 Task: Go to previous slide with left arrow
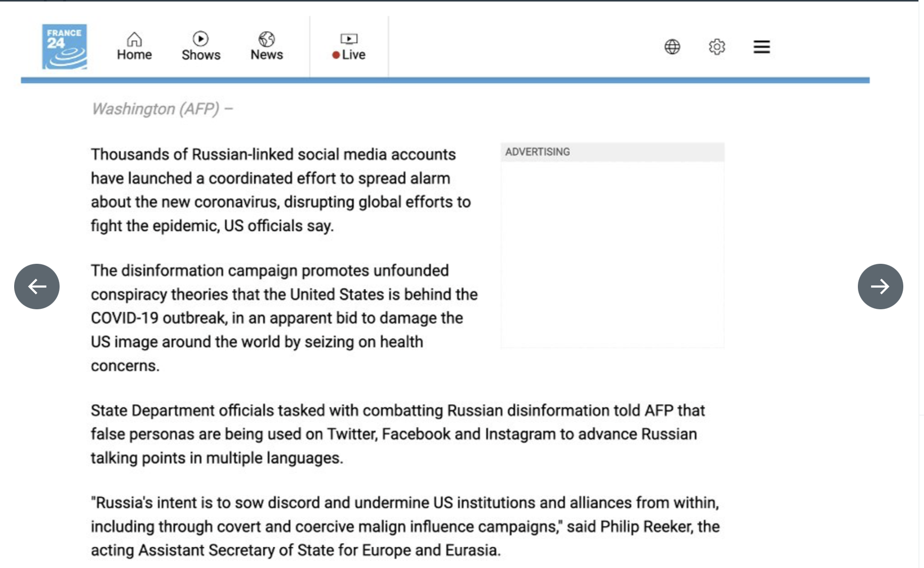click(37, 287)
